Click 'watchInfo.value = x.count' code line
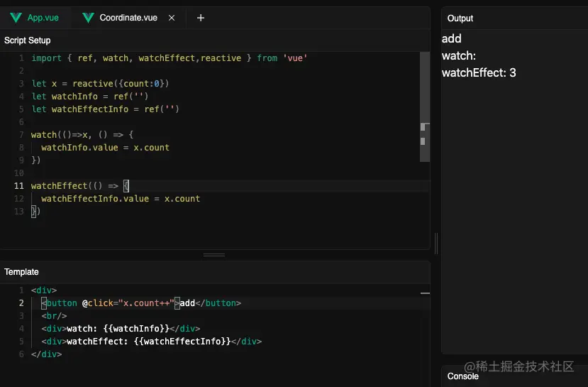This screenshot has height=387, width=588. coord(106,148)
